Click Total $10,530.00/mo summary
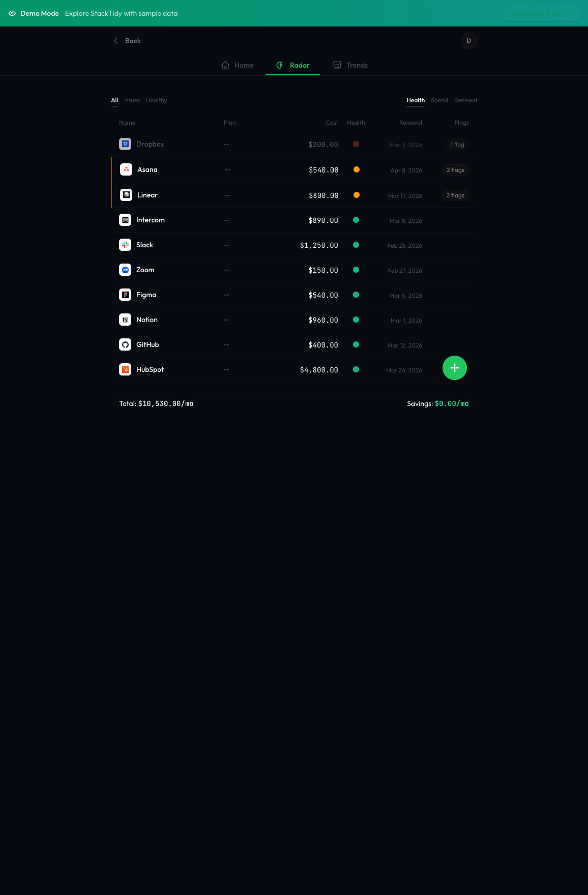Screen dimensions: 588x895 click(156, 403)
